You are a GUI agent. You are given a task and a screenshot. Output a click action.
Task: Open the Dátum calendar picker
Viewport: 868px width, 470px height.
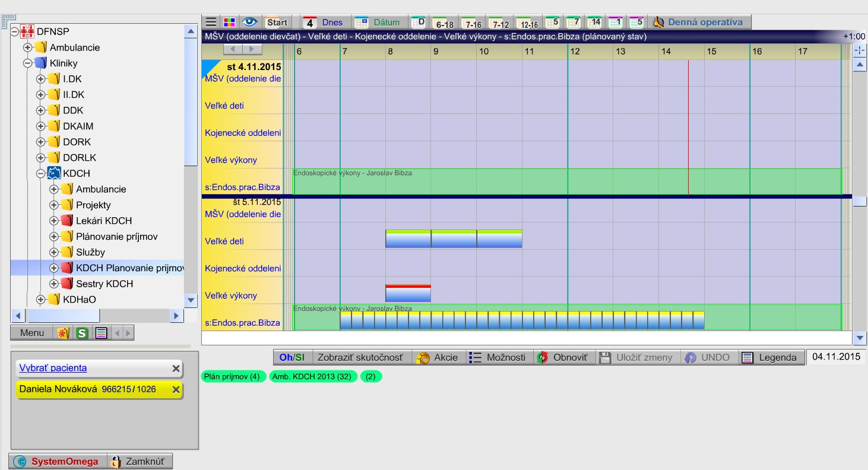coord(378,23)
